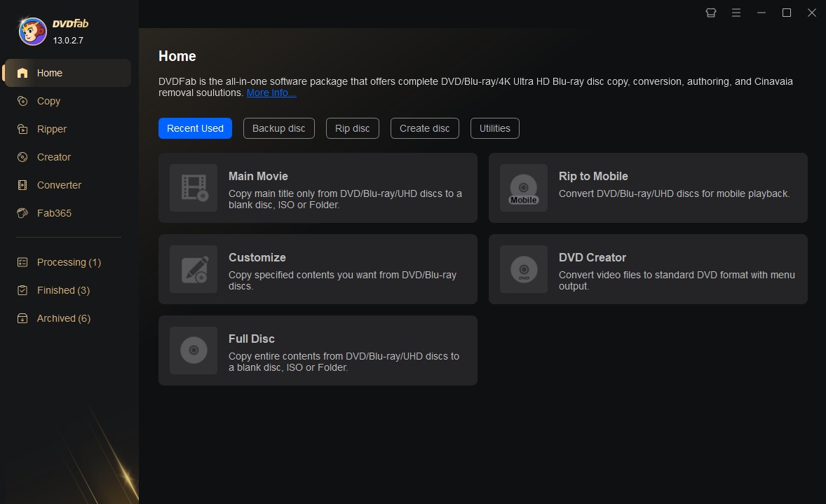Viewport: 826px width, 504px height.
Task: Click the DVDFab brand name text
Action: 70,24
